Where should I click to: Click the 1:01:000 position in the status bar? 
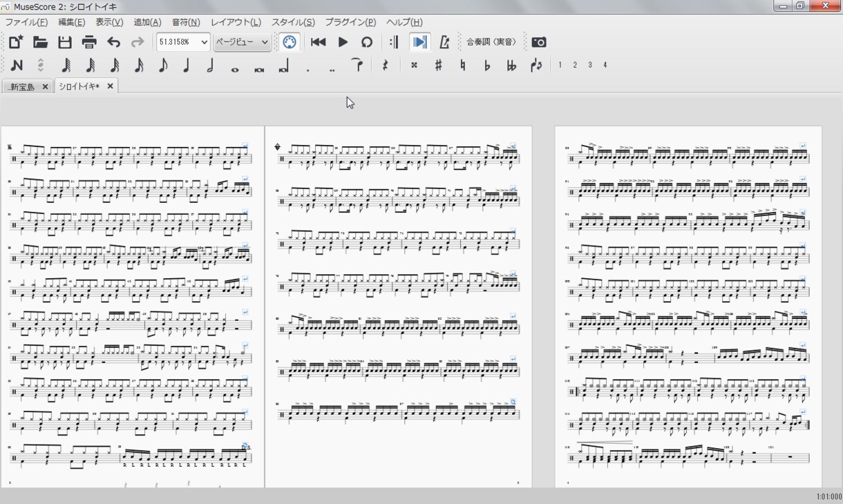point(828,496)
